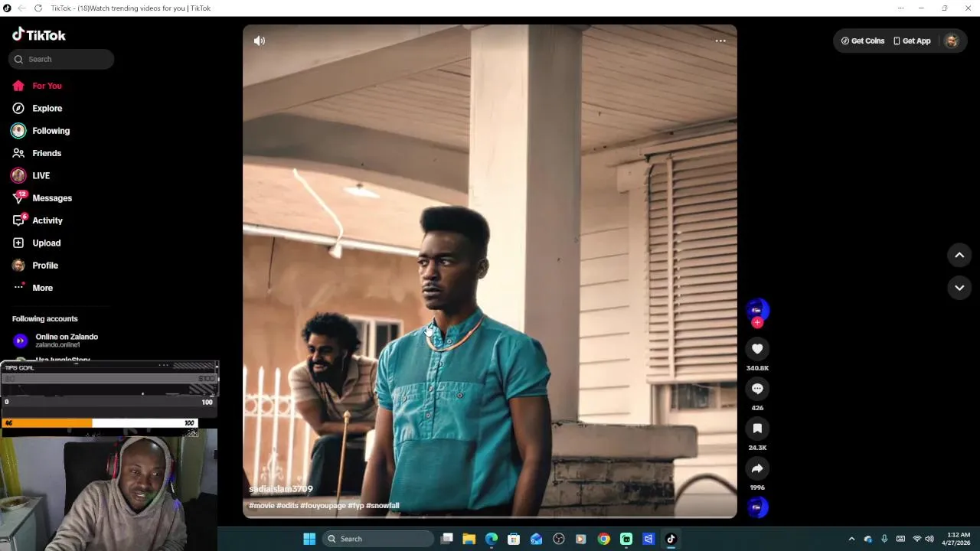The image size is (980, 551).
Task: Click the orange tips progress bar
Action: [47, 423]
